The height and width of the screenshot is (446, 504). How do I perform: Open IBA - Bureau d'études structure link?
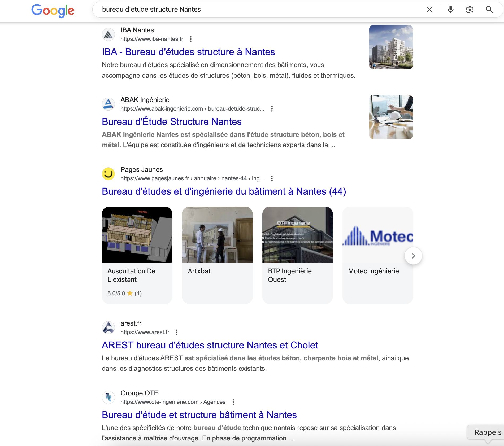(x=188, y=52)
